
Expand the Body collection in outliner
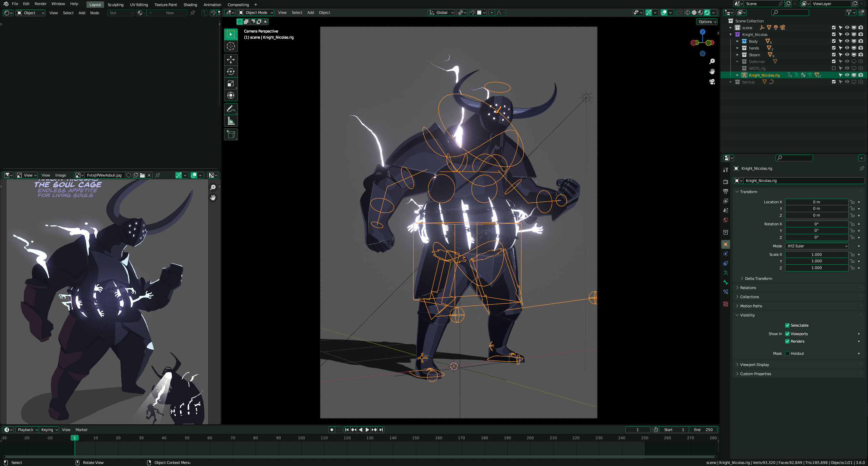click(x=737, y=41)
